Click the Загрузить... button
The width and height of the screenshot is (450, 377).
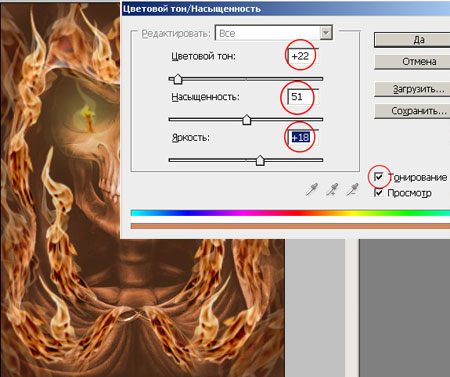pos(412,89)
